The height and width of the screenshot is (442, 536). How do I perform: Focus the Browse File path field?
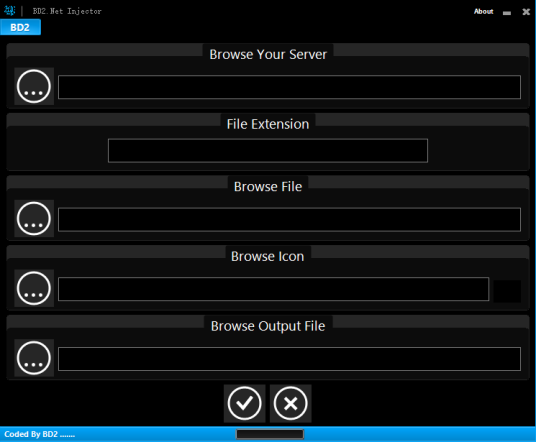pos(289,219)
